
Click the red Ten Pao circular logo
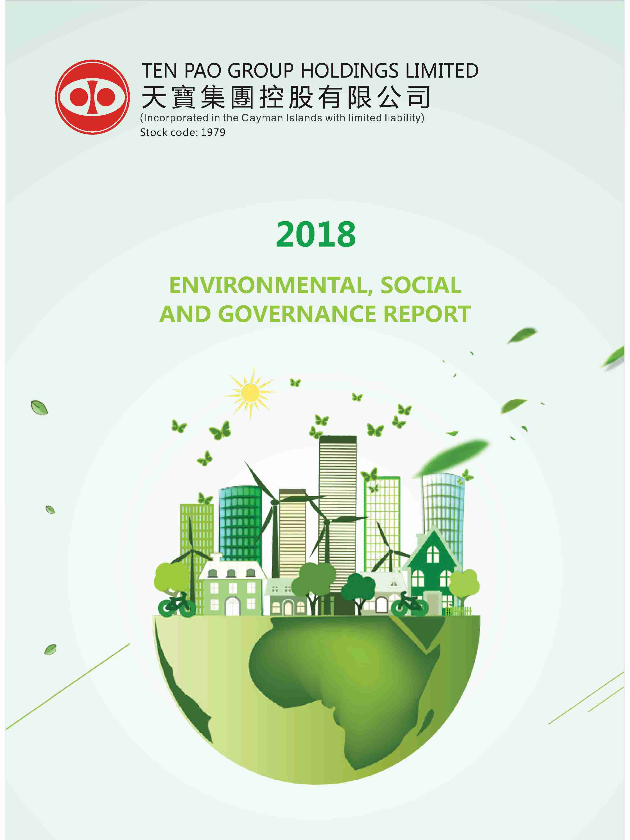pyautogui.click(x=92, y=97)
